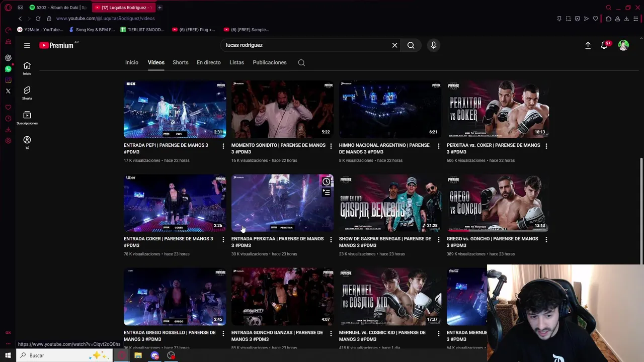
Task: Submit search with the magnifier button
Action: click(411, 45)
